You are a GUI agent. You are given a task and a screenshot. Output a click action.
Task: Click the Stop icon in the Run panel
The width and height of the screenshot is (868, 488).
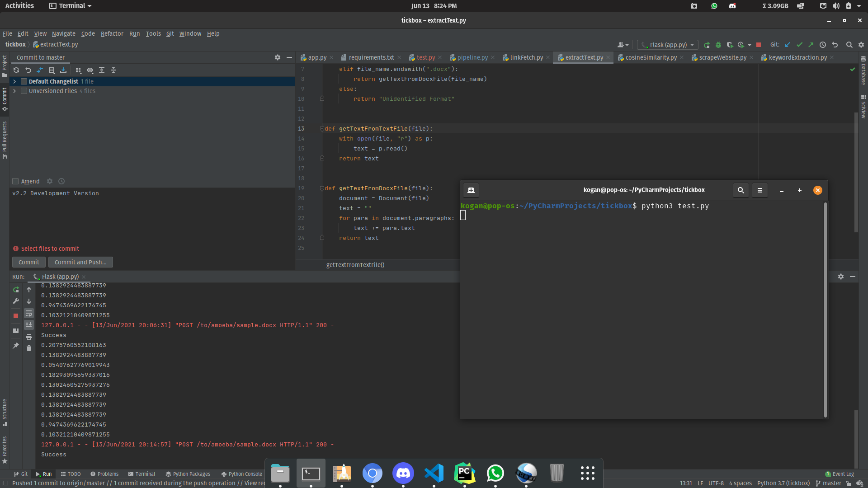[x=16, y=316]
